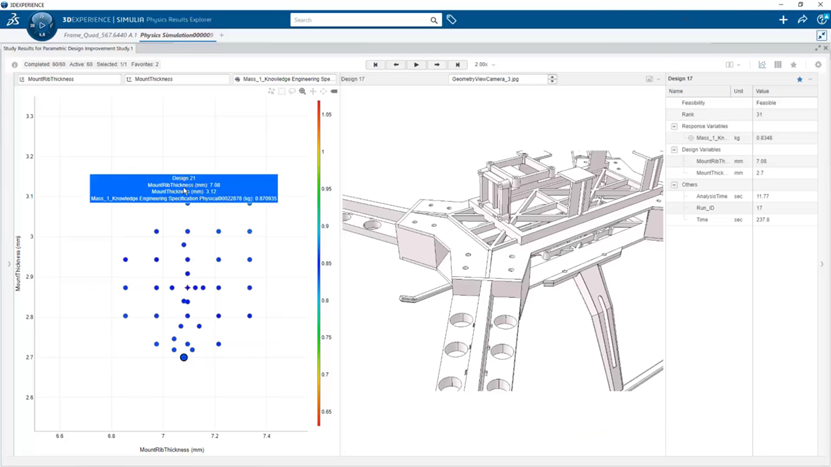
Task: Select the highlighted Design 17 data point
Action: click(183, 357)
